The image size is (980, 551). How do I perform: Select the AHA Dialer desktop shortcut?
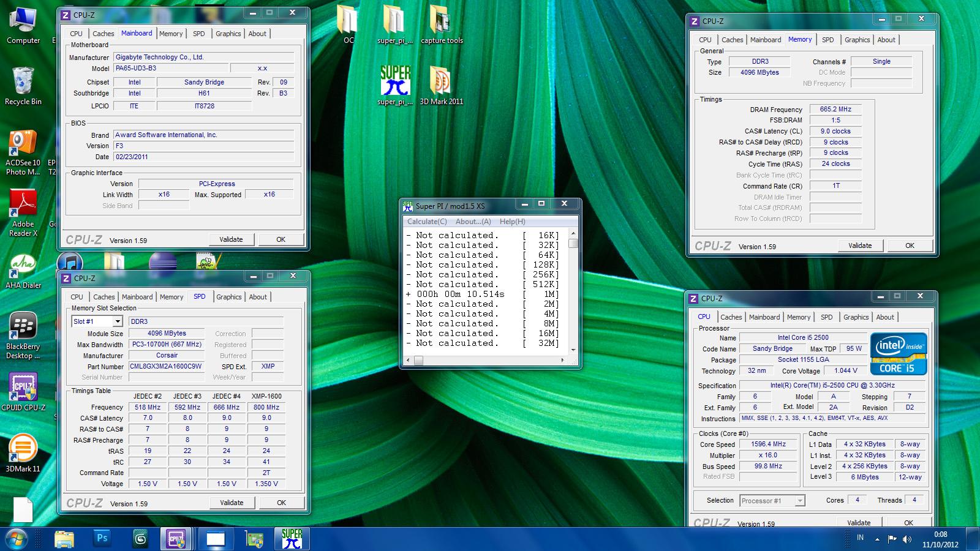click(x=23, y=272)
